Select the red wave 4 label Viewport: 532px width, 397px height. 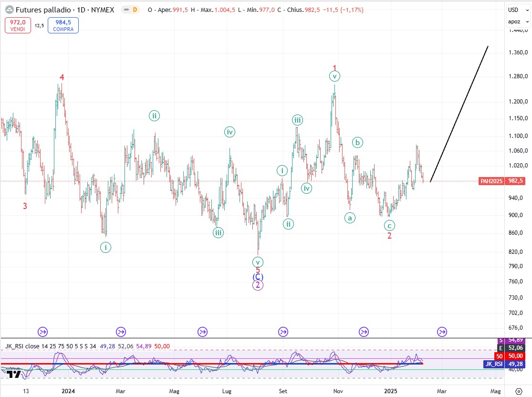point(62,77)
